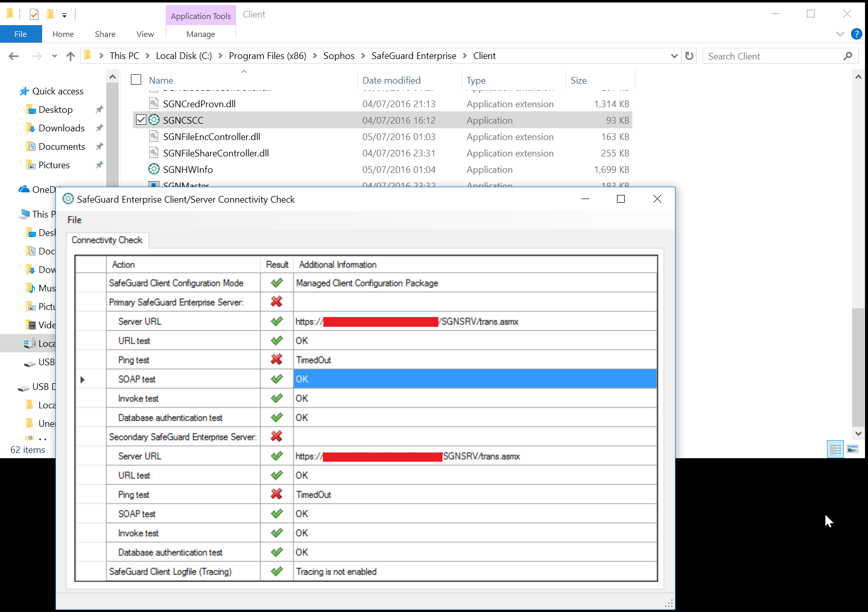868x612 pixels.
Task: Click the SGNFileShareController.dll file icon
Action: pyautogui.click(x=153, y=153)
